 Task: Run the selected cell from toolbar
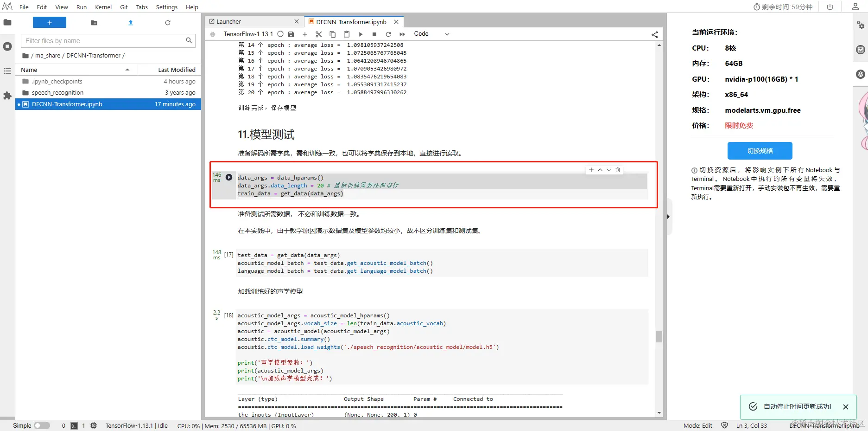point(361,34)
